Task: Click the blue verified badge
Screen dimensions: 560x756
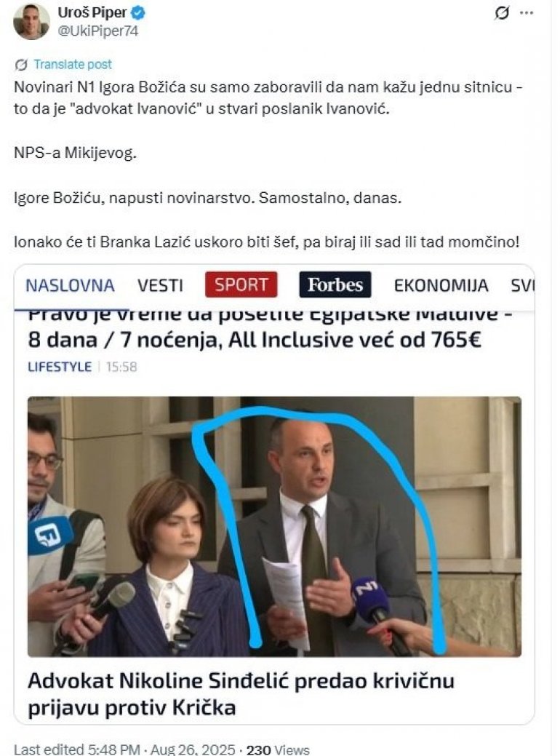Action: pyautogui.click(x=138, y=13)
